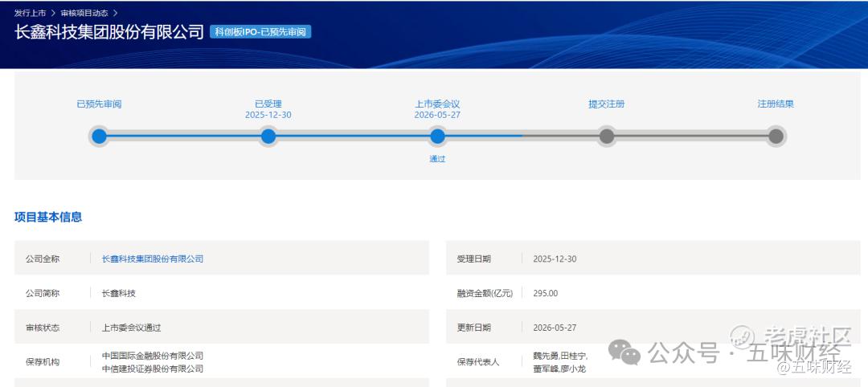Image resolution: width=868 pixels, height=387 pixels.
Task: Select the 已预先审阅 timeline node circle
Action: click(x=99, y=136)
